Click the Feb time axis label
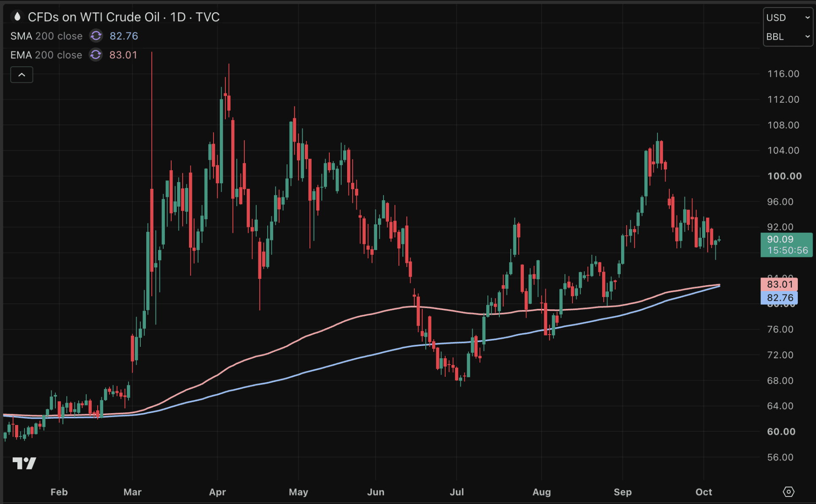 [59, 492]
